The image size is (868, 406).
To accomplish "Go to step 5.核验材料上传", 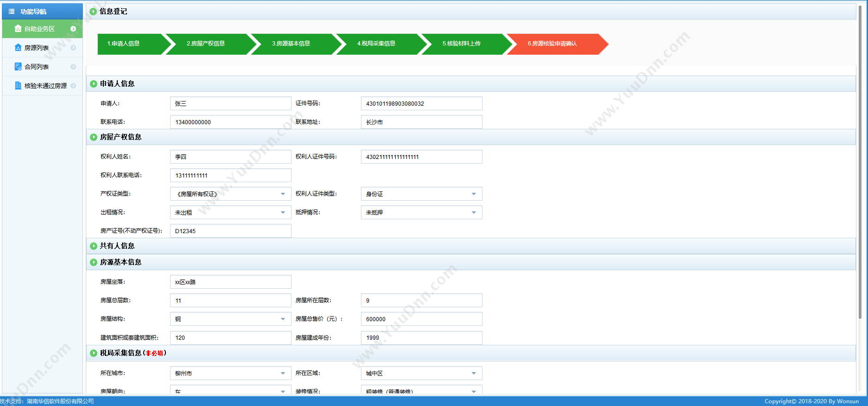I will [x=467, y=44].
